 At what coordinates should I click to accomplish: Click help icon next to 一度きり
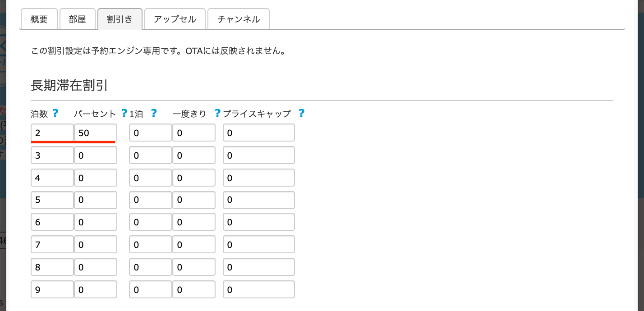click(218, 113)
